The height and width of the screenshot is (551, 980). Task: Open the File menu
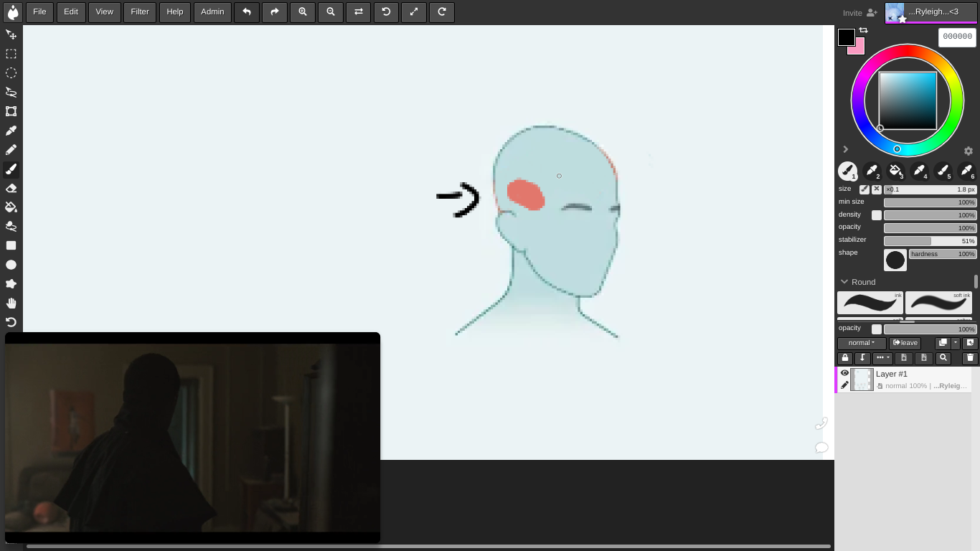pyautogui.click(x=39, y=12)
